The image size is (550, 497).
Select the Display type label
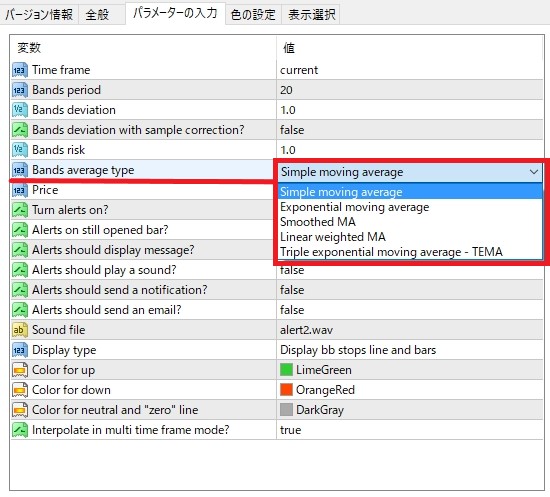(x=64, y=350)
